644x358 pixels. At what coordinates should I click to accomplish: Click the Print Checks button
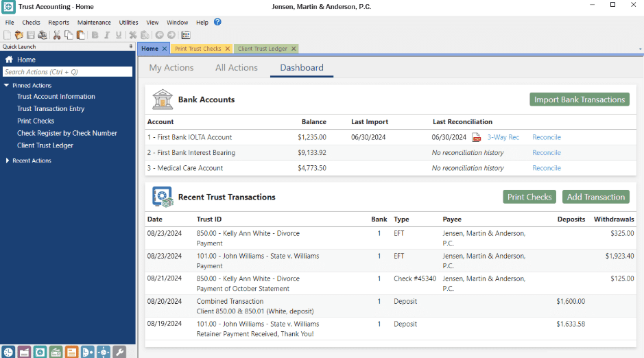pyautogui.click(x=529, y=197)
